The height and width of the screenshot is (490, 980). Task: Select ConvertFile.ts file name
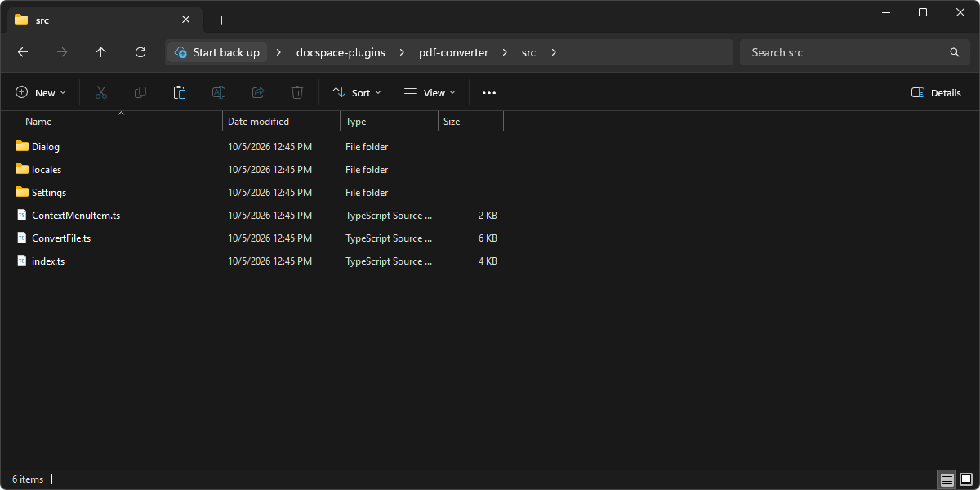pos(61,238)
